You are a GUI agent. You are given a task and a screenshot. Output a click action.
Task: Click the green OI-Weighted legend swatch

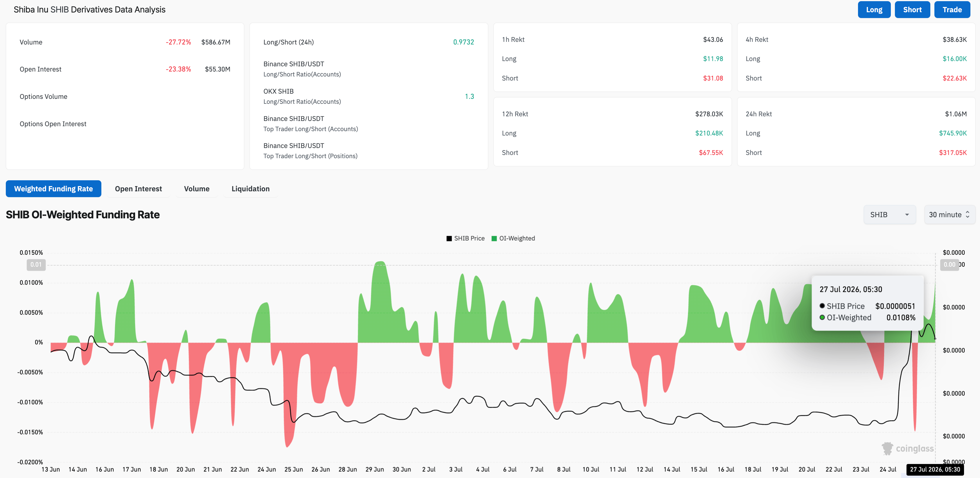point(494,238)
